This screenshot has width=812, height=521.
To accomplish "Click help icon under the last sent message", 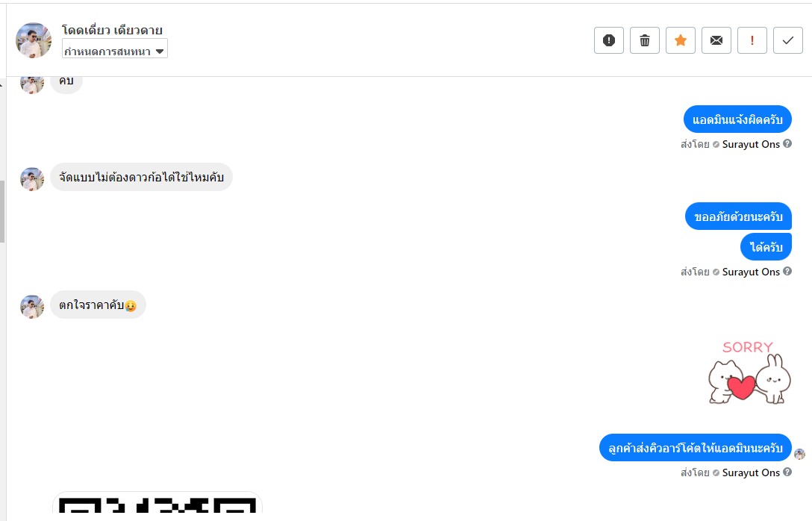I will 787,472.
